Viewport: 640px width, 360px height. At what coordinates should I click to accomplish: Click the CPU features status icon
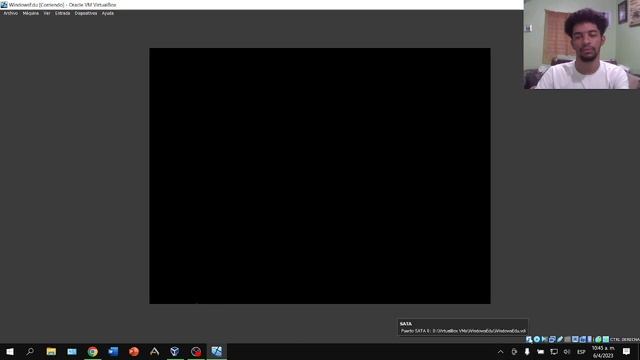[x=589, y=339]
